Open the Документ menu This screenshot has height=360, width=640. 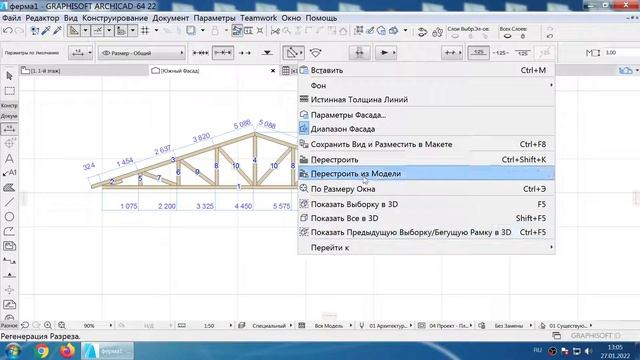click(171, 18)
